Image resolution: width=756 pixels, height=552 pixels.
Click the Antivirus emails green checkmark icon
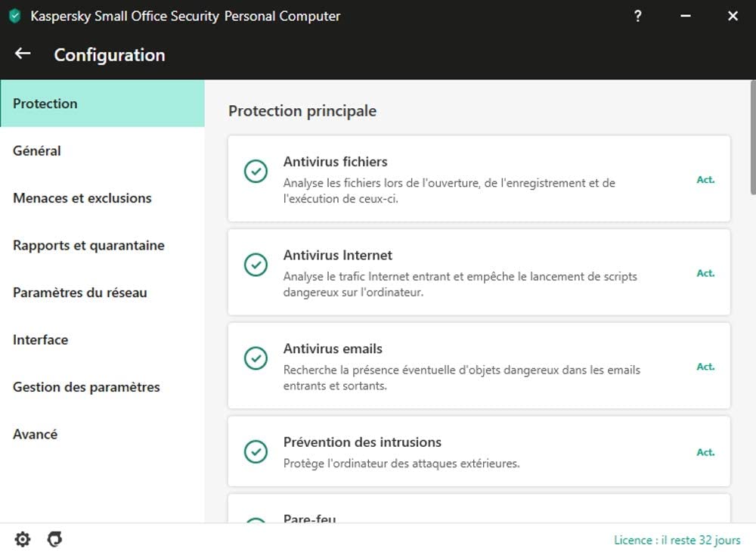pos(256,358)
